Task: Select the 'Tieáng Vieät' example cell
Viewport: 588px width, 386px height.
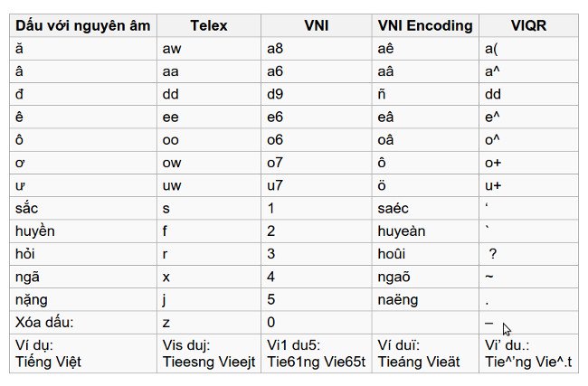Action: [425, 353]
